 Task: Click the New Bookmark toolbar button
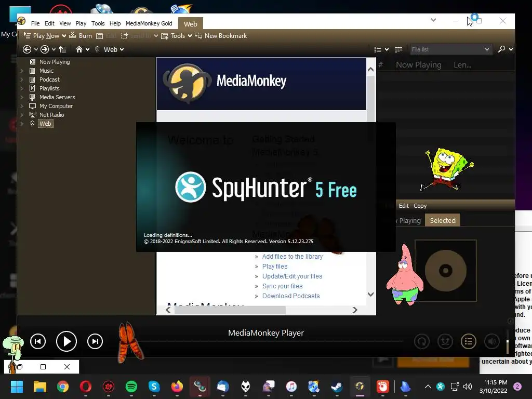pyautogui.click(x=221, y=36)
